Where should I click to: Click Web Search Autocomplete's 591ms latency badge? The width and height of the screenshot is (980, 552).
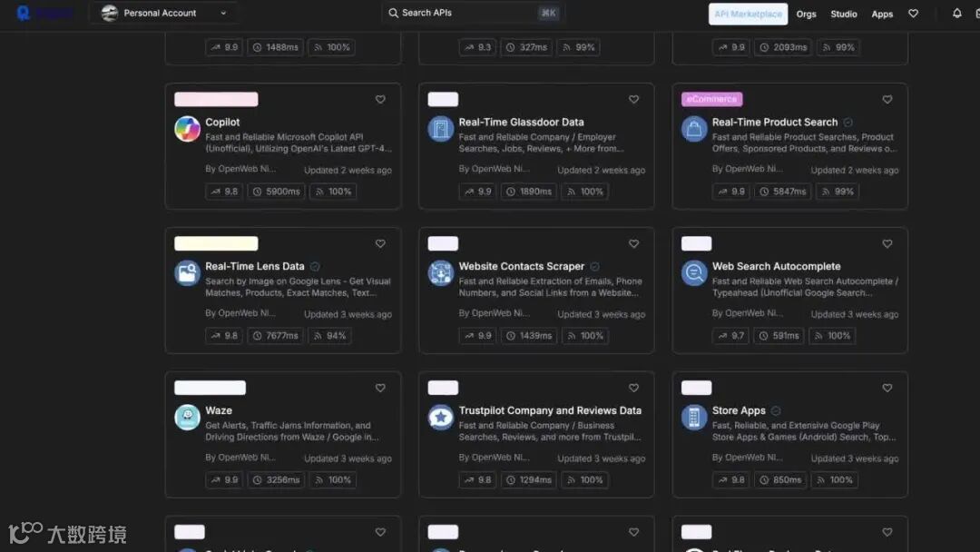point(779,336)
